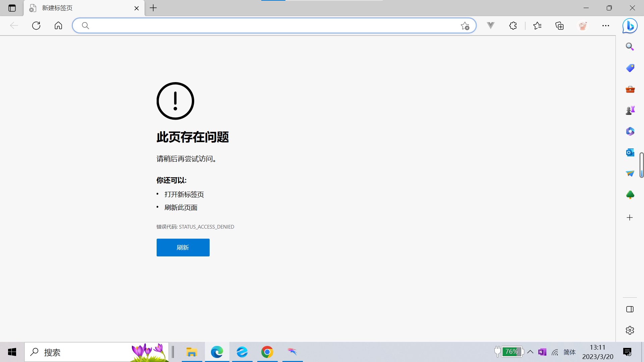Open the Games chess sidebar icon
This screenshot has width=644, height=362.
pos(630,110)
